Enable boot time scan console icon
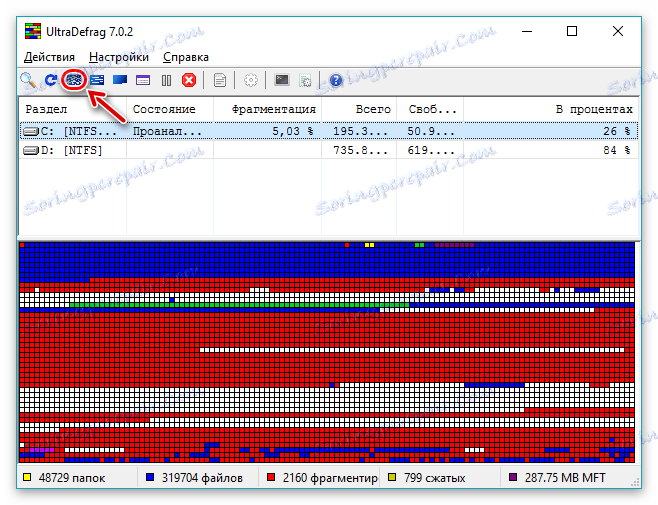The height and width of the screenshot is (505, 658). tap(282, 80)
